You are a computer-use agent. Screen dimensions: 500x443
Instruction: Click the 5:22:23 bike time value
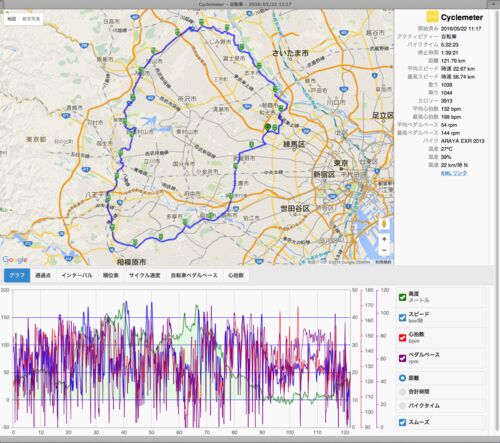[x=449, y=45]
